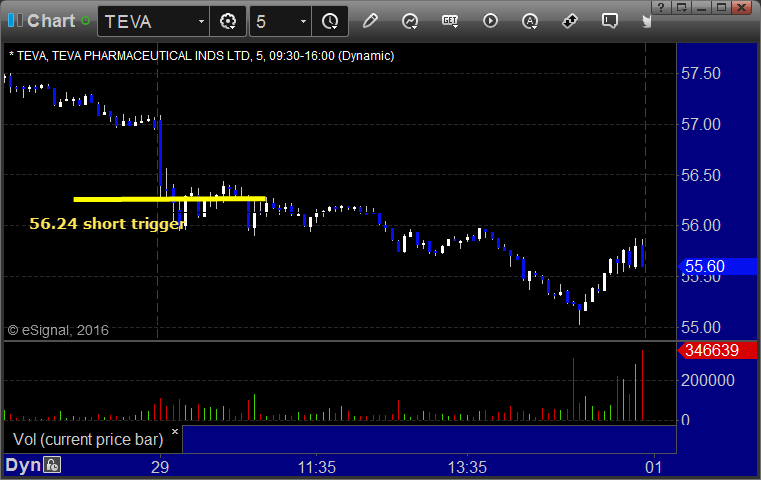This screenshot has width=761, height=480.
Task: Click the 57.00 price axis label
Action: (701, 125)
